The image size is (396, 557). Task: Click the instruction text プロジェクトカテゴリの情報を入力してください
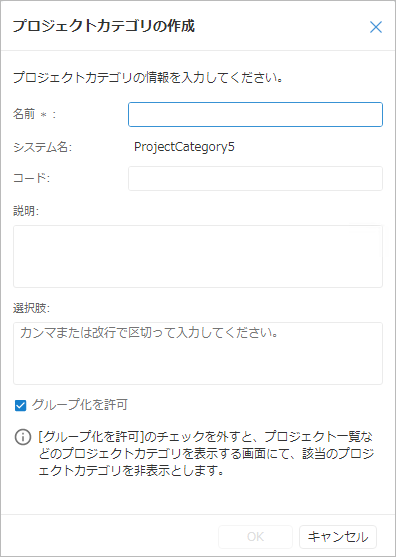(148, 77)
